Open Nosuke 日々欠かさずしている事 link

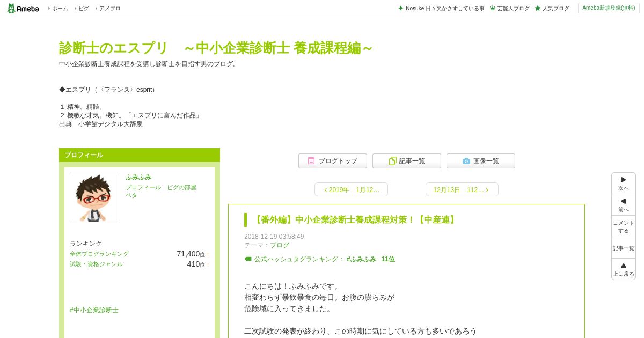point(445,9)
